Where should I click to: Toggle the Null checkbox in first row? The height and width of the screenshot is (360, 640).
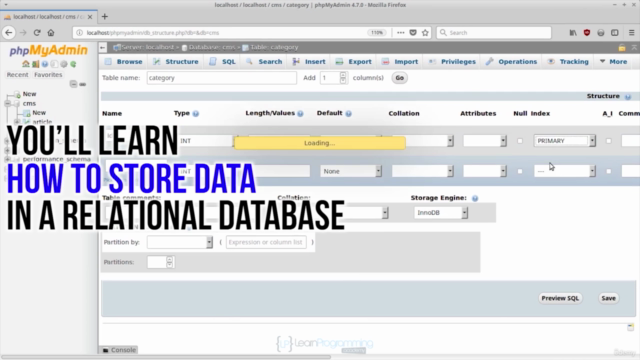coord(520,141)
